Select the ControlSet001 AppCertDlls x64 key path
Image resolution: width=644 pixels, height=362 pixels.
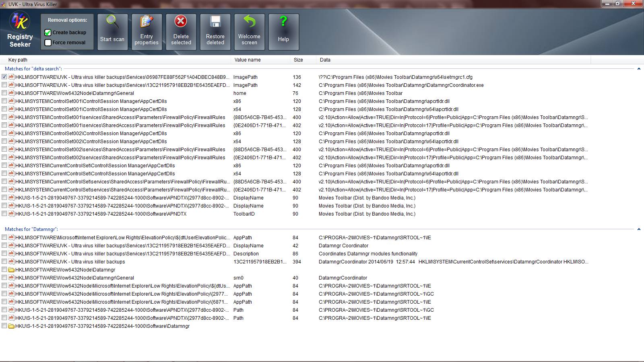click(91, 109)
